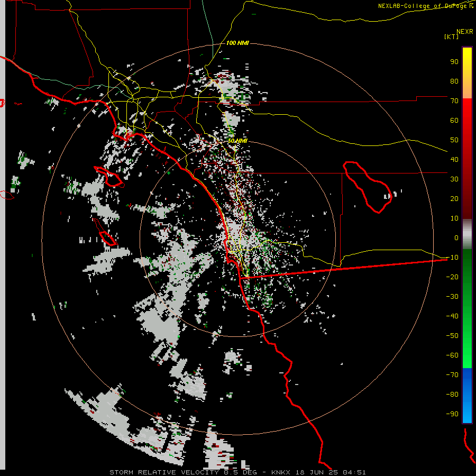Click the -40 value on the velocity scale
This screenshot has height=476, width=476.
coord(452,316)
